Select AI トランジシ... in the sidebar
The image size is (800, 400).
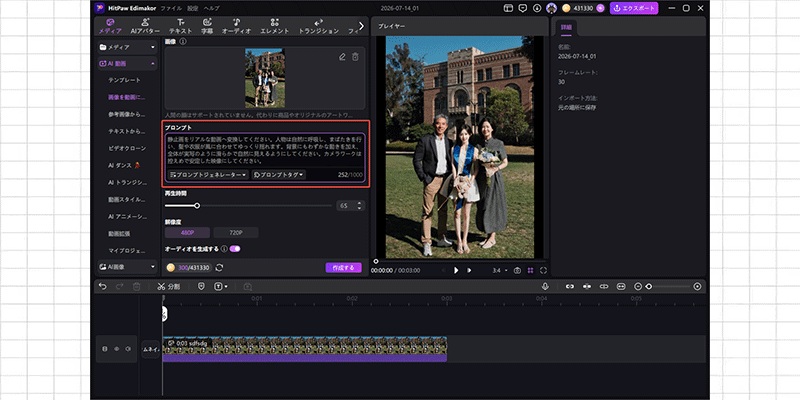127,182
